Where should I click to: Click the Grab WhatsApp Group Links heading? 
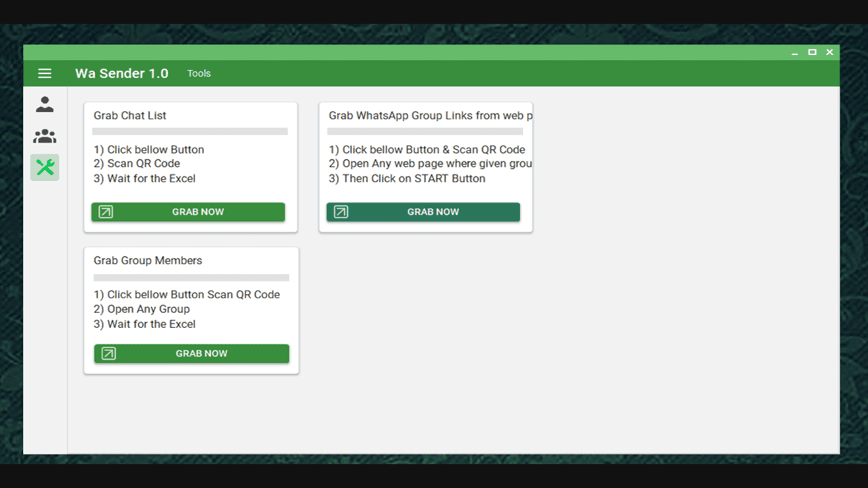click(x=430, y=116)
